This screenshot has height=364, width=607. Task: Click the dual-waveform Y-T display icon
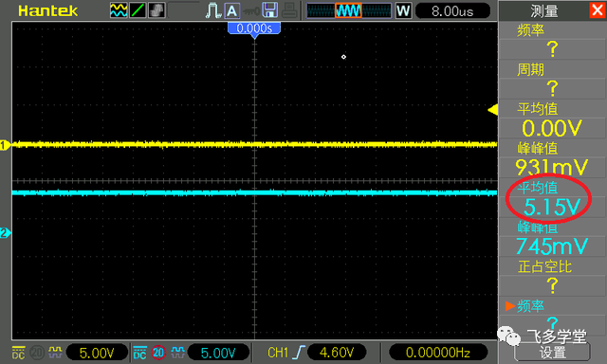point(119,10)
